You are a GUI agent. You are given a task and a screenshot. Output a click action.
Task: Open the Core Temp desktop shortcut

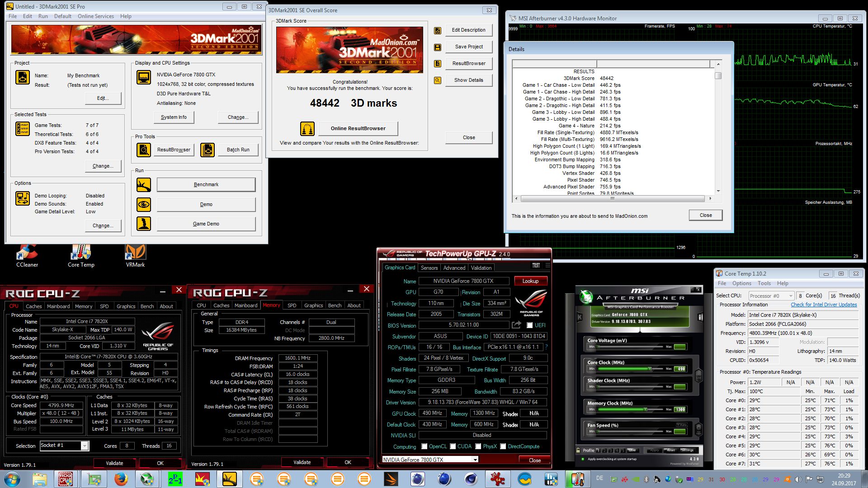tap(81, 256)
